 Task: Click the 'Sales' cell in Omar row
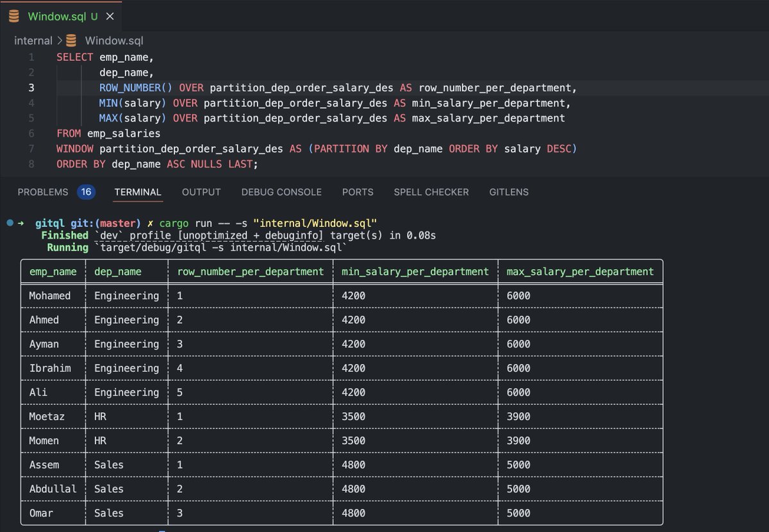click(109, 513)
